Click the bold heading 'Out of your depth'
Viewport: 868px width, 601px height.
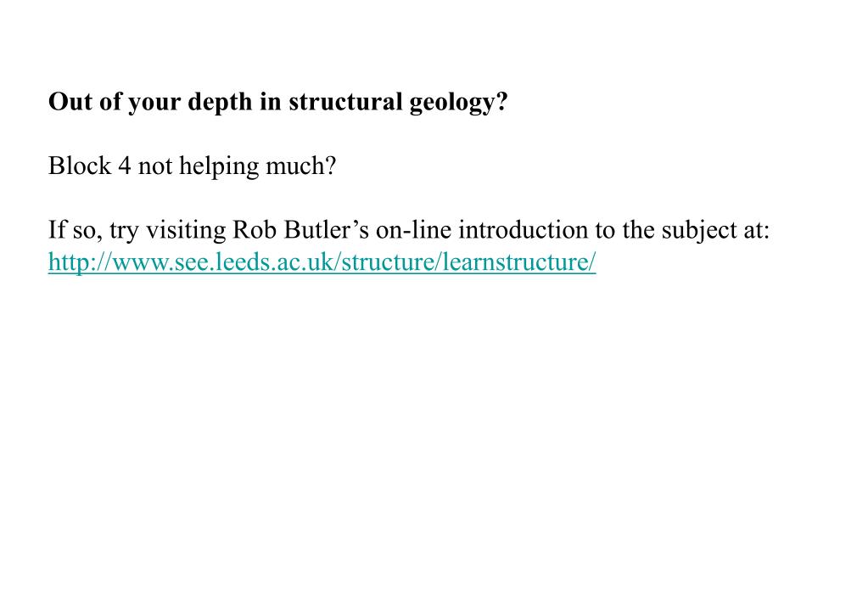(x=150, y=102)
